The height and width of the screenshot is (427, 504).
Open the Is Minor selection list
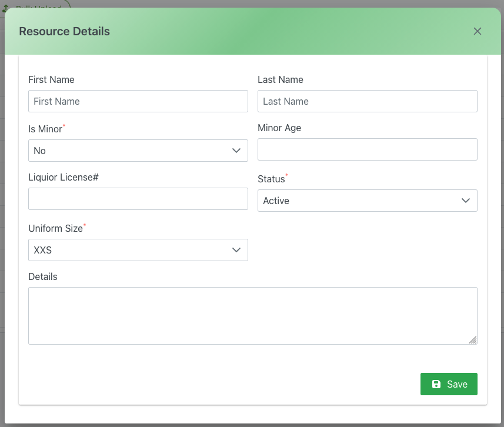click(138, 151)
